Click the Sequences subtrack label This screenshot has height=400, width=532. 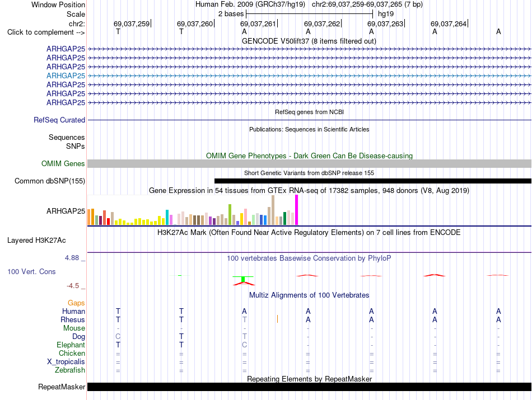(67, 137)
